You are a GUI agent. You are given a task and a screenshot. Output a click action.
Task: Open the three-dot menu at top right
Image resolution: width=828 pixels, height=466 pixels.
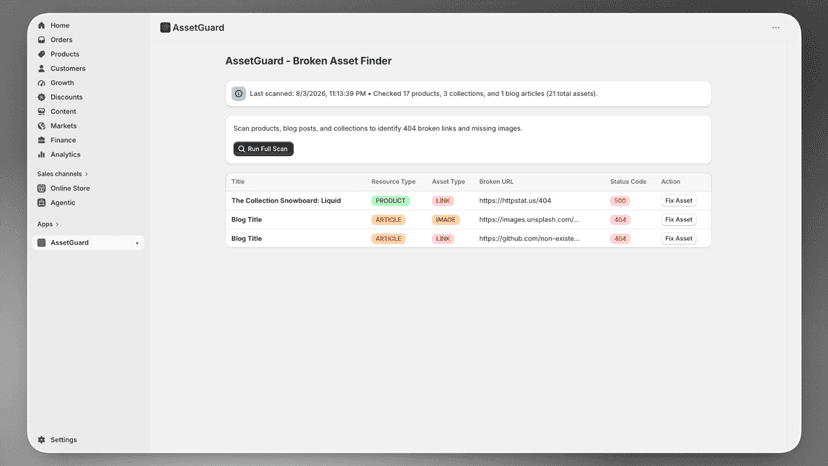point(775,27)
